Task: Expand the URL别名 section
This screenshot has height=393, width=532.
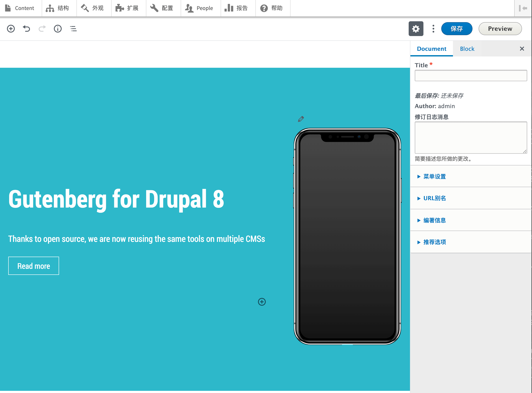Action: tap(471, 198)
